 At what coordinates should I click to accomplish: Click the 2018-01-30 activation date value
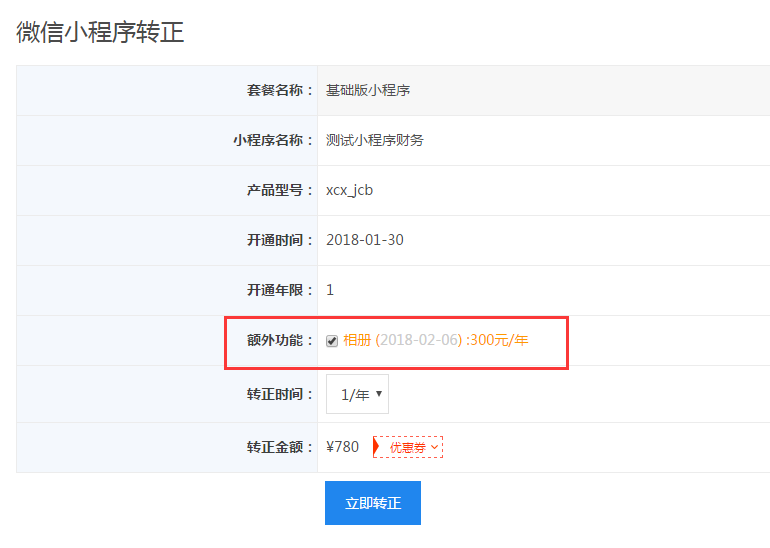(365, 240)
